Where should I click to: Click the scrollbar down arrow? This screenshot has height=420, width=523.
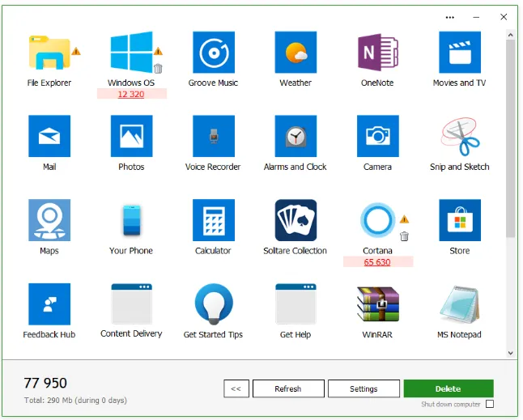510,353
